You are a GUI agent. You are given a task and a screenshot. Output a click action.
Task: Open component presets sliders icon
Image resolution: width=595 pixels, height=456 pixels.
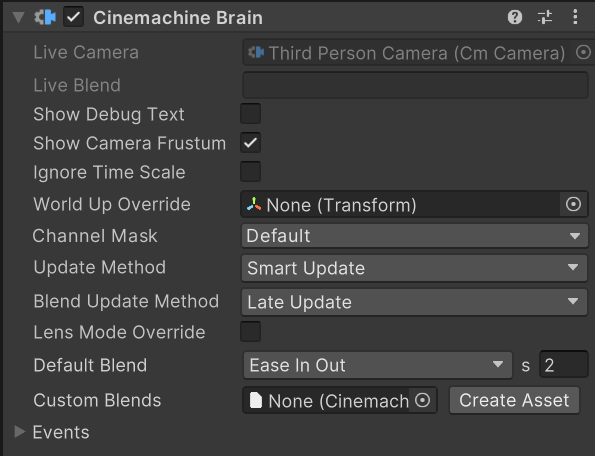[545, 17]
